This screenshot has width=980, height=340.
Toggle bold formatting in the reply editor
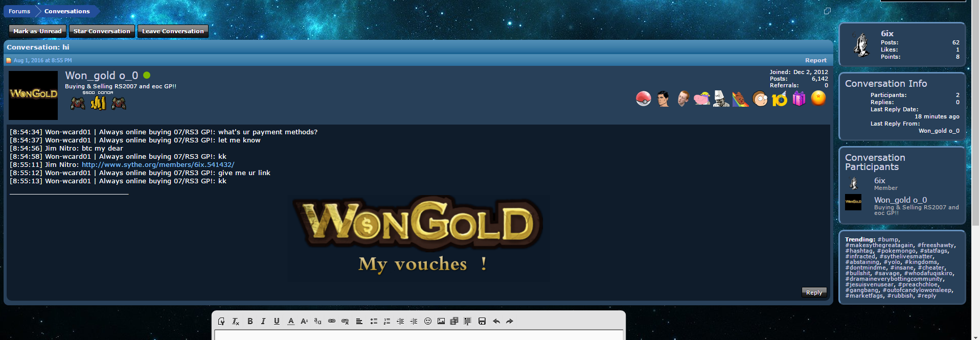pos(250,321)
